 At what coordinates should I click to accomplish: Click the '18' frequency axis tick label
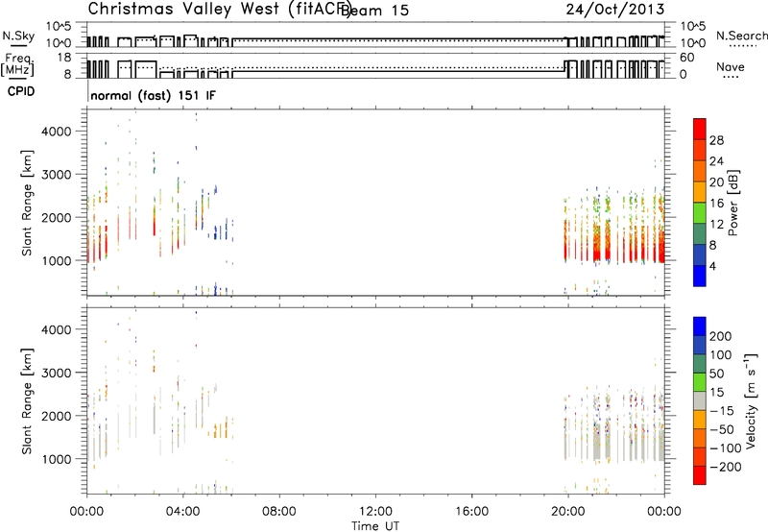click(x=64, y=58)
